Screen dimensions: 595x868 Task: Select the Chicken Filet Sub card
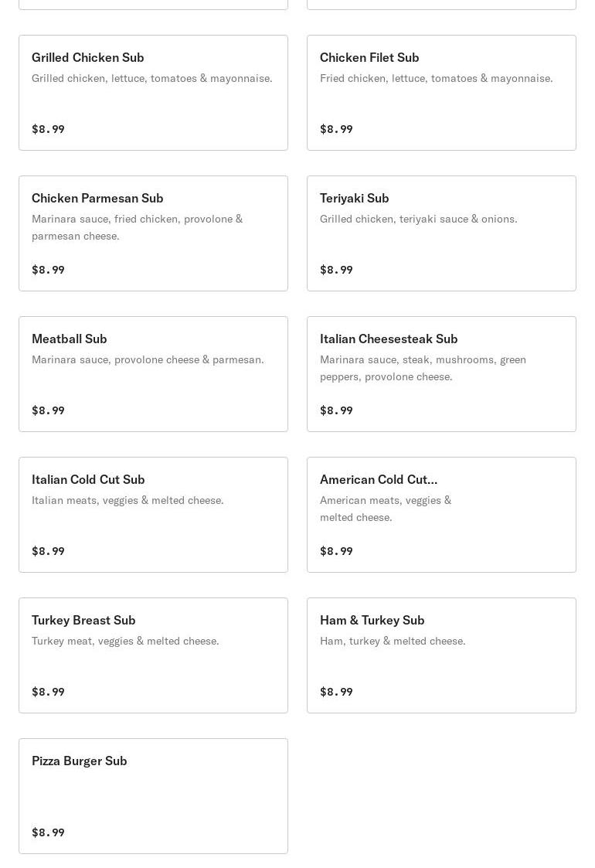coord(441,93)
